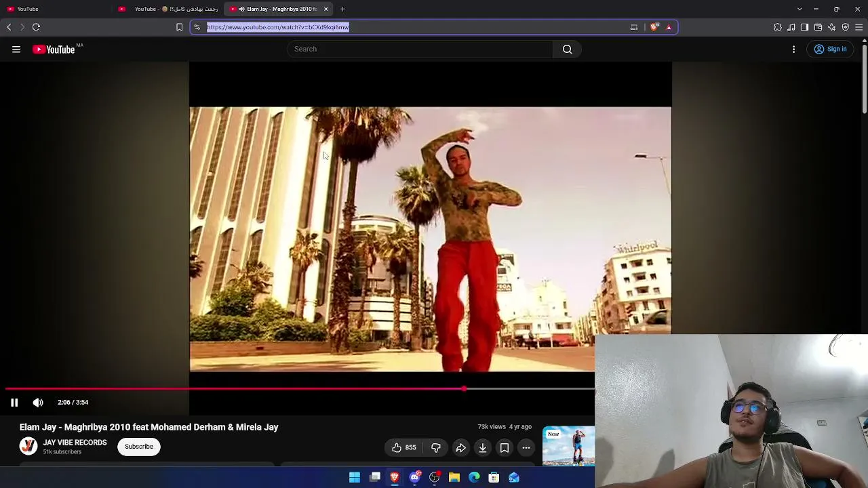The height and width of the screenshot is (488, 868).
Task: Like the video showing 855 likes
Action: (x=403, y=447)
